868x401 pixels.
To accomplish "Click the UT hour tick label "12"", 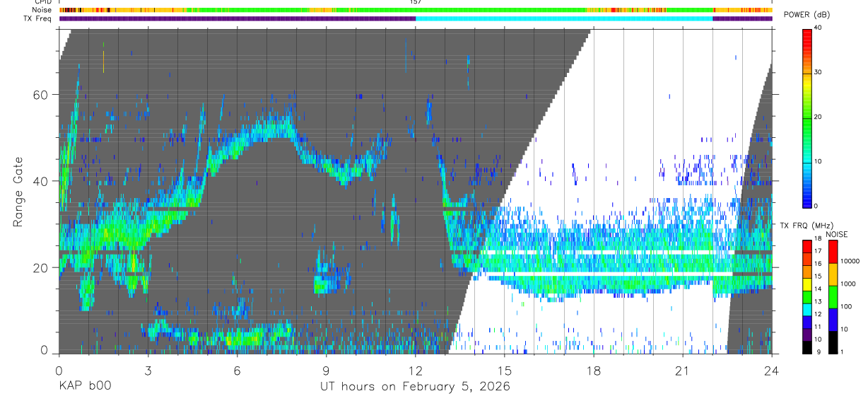I will (416, 371).
